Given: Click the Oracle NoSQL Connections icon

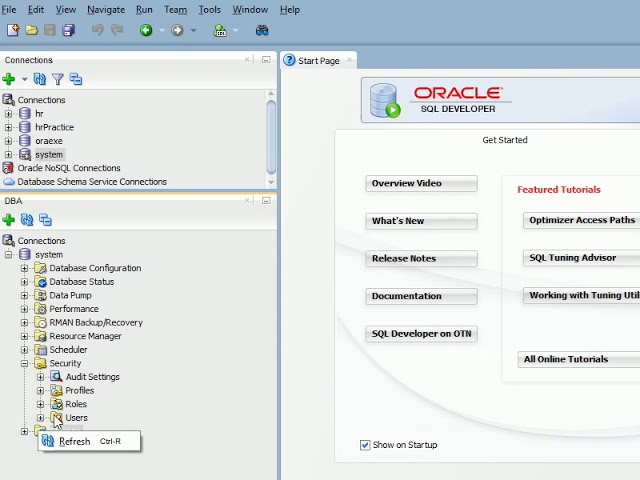Looking at the screenshot, I should (x=8, y=168).
